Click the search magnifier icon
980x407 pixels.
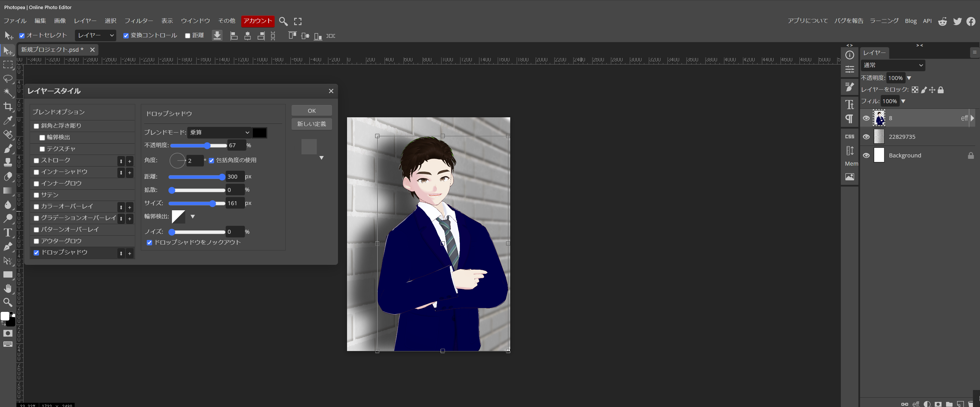point(283,21)
